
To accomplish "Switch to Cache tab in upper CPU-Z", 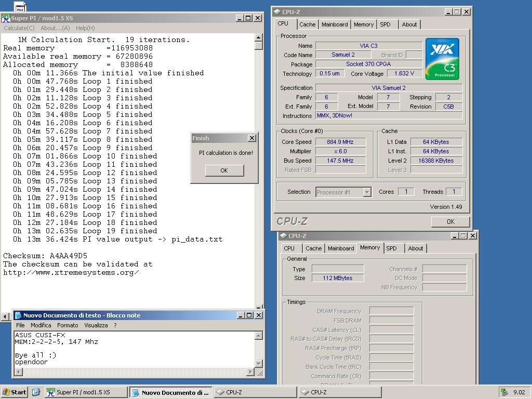I will 308,24.
